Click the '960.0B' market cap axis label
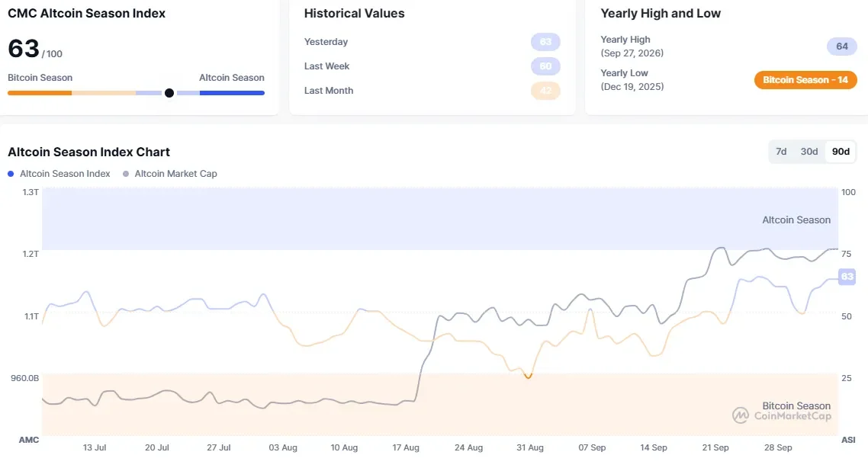 (24, 378)
